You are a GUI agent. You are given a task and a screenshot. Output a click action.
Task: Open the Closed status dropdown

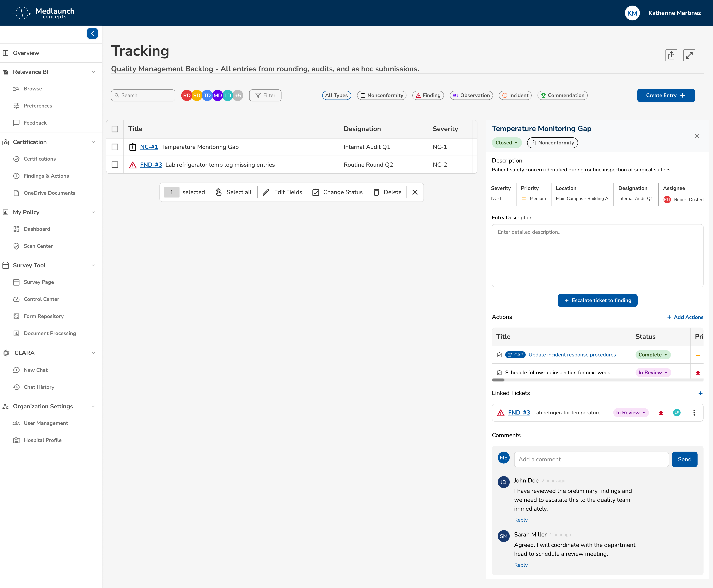[506, 143]
